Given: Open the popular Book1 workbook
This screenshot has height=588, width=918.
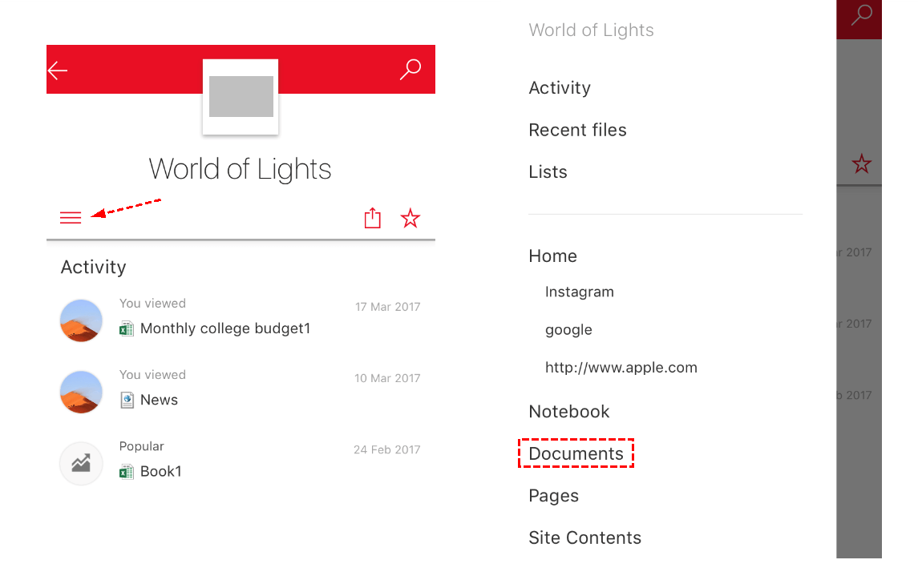Looking at the screenshot, I should pos(160,471).
